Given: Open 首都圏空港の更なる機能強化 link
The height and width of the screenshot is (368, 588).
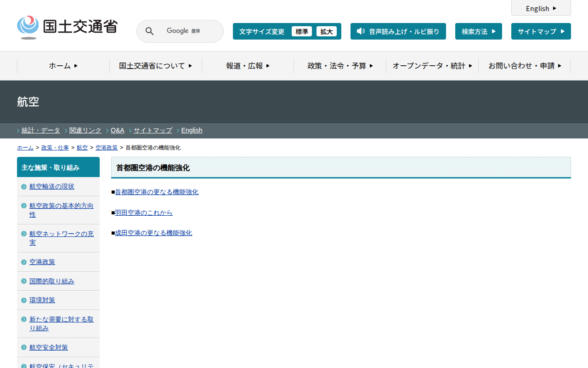Looking at the screenshot, I should [x=157, y=192].
